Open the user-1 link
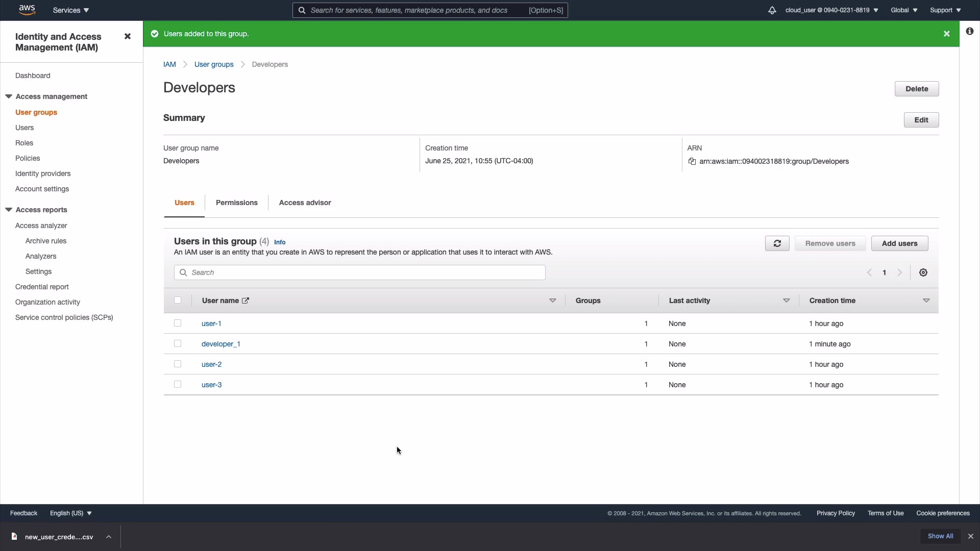Viewport: 980px width, 551px height. tap(211, 323)
